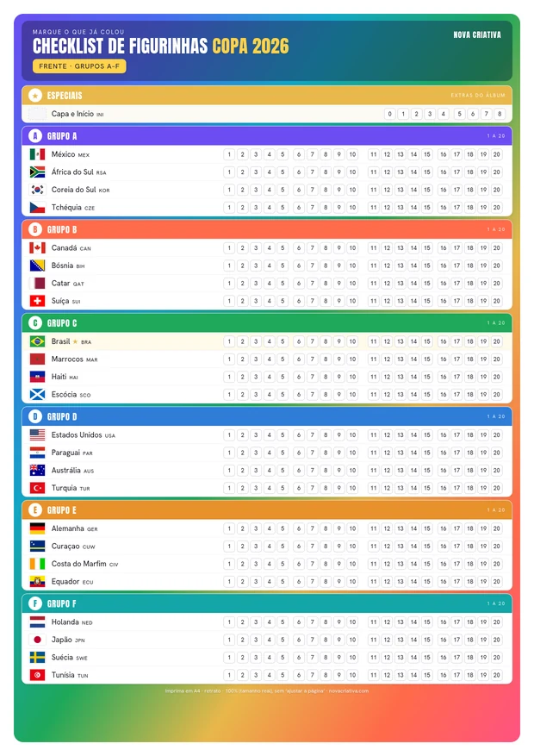Viewport: 534px width, 756px height.
Task: Click the Brazil flag icon
Action: [37, 341]
